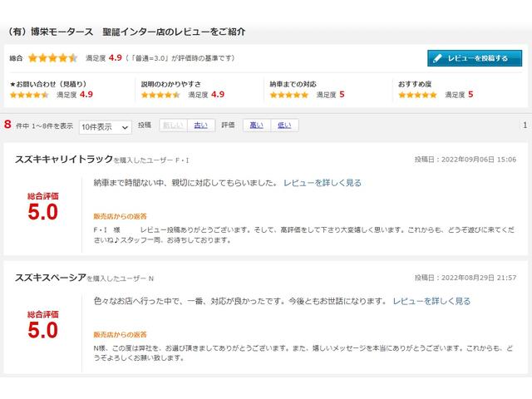The image size is (532, 399).
Task: Open レビューを詳しく見る for Carry Truck review
Action: (x=322, y=182)
